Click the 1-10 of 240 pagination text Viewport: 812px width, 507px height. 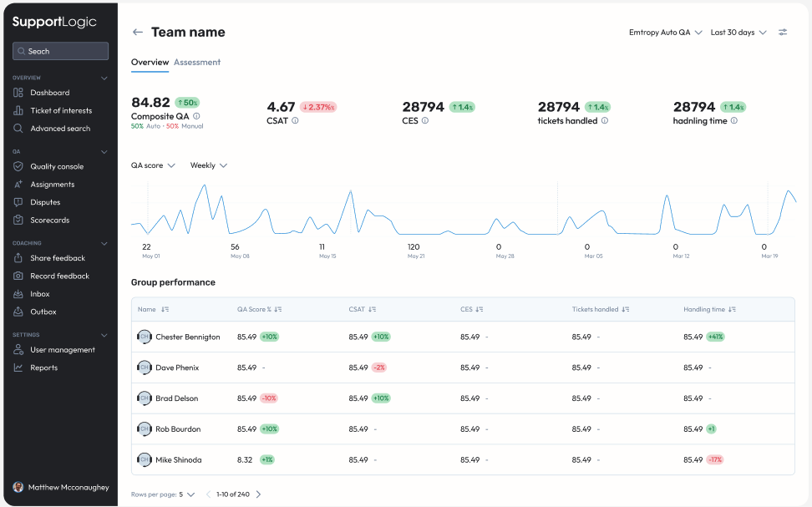tap(233, 494)
